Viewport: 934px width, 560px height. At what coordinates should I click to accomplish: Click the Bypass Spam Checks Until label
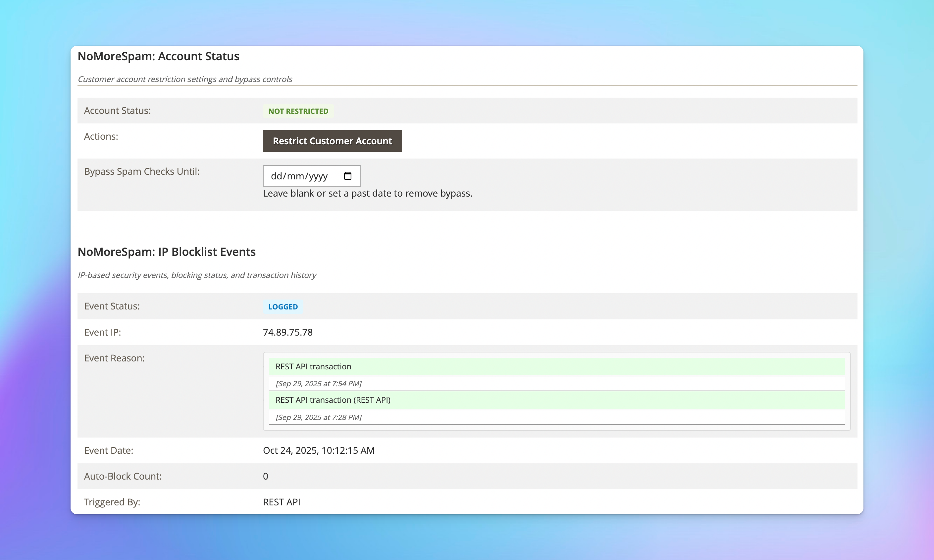[141, 171]
